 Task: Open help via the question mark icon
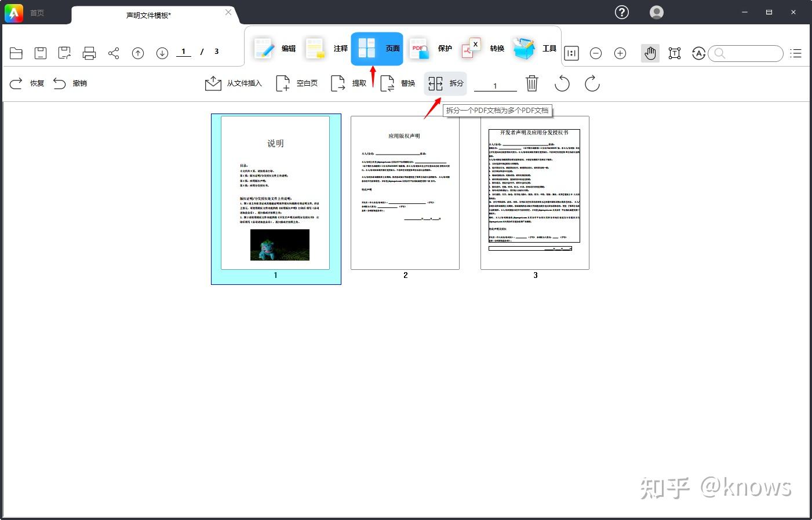click(622, 12)
